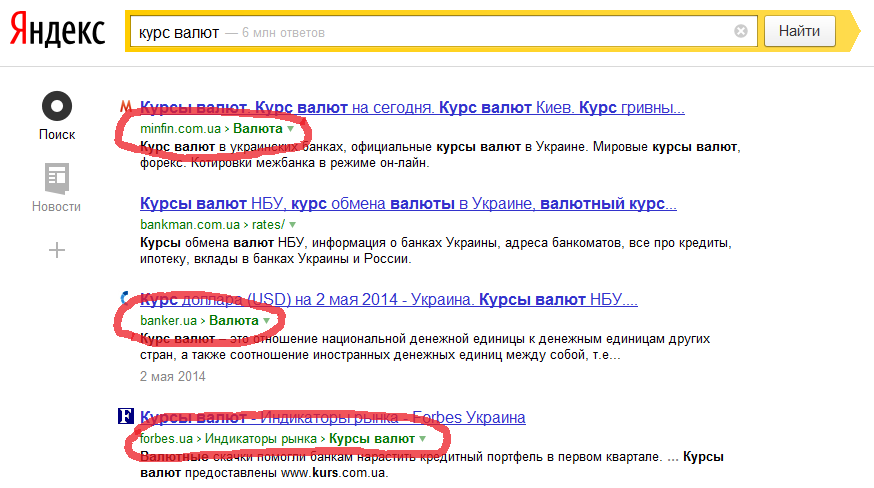Viewport: 874px width, 488px height.
Task: Open the Курсы валют НБУ bankman result
Action: 408,204
